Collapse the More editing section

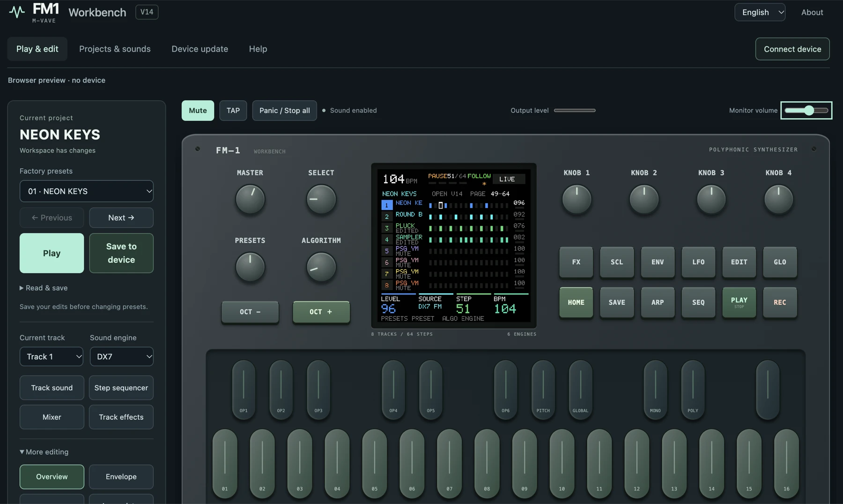[44, 452]
